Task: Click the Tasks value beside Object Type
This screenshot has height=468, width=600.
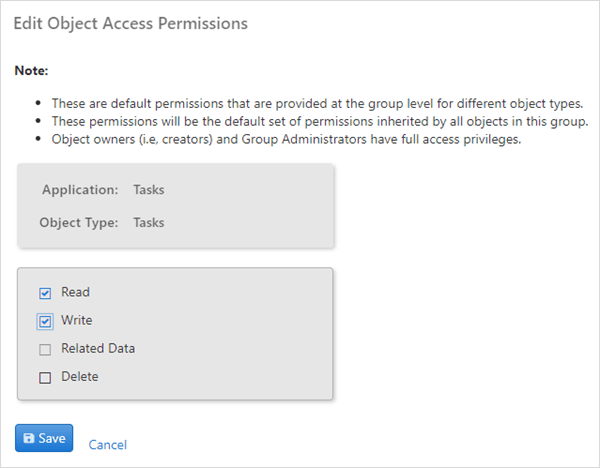Action: tap(149, 223)
